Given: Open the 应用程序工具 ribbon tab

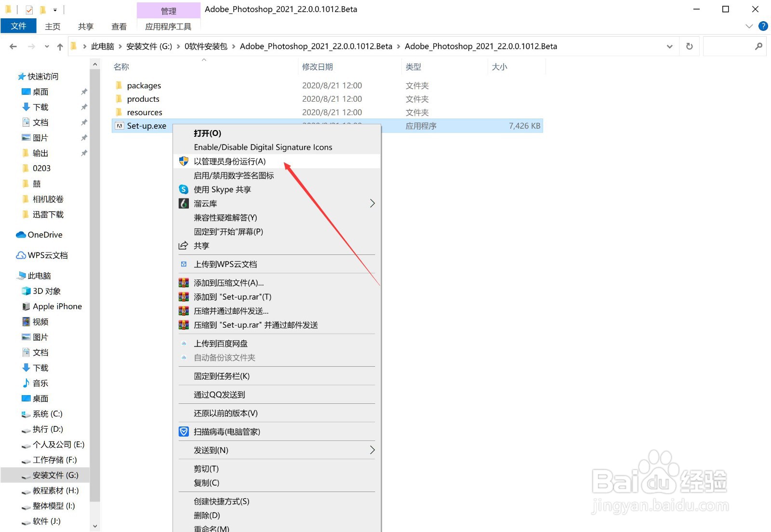Looking at the screenshot, I should 168,27.
